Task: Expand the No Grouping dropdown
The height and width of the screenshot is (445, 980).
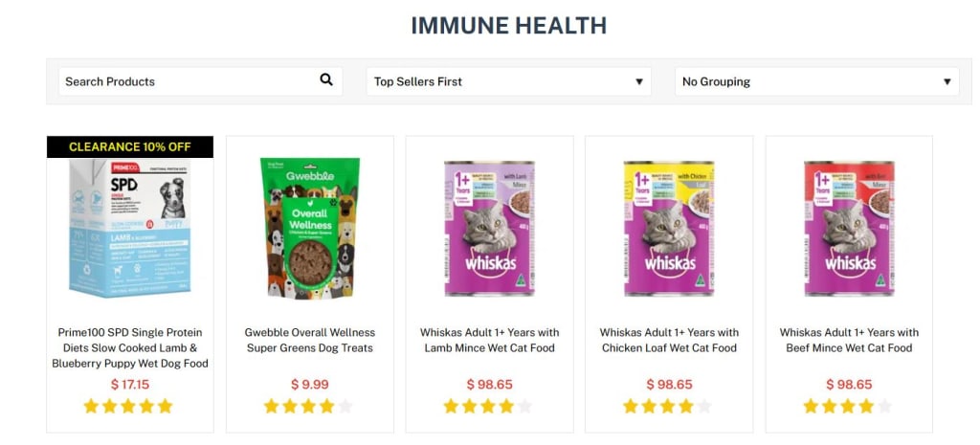Action: (x=817, y=81)
